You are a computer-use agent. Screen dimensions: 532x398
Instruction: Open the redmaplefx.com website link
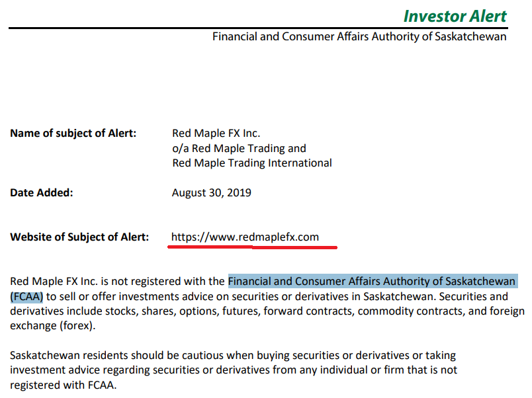(x=245, y=237)
